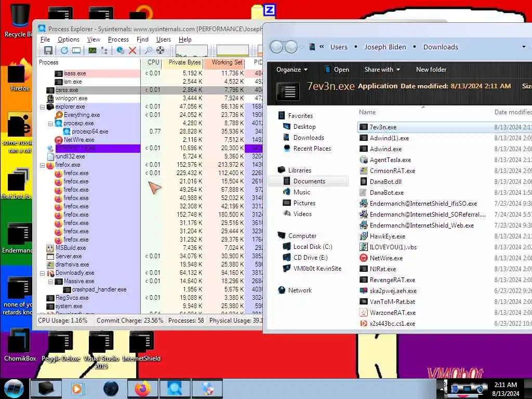Image resolution: width=532 pixels, height=399 pixels.
Task: Click the Firefox taskbar icon
Action: (x=142, y=389)
